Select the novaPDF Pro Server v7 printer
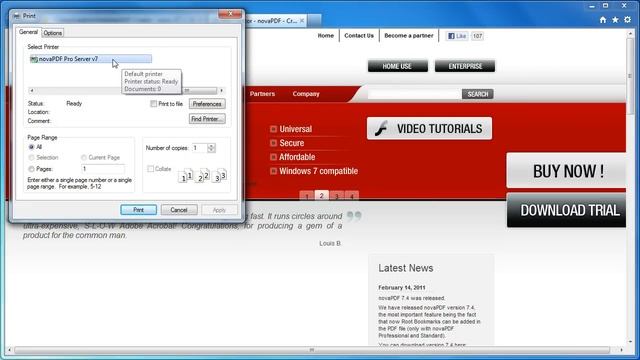 tap(91, 59)
